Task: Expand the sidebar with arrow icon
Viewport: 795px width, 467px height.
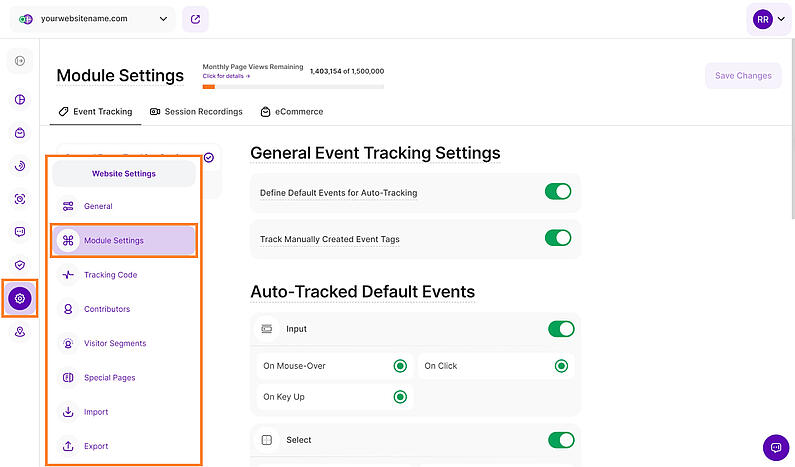Action: point(20,61)
